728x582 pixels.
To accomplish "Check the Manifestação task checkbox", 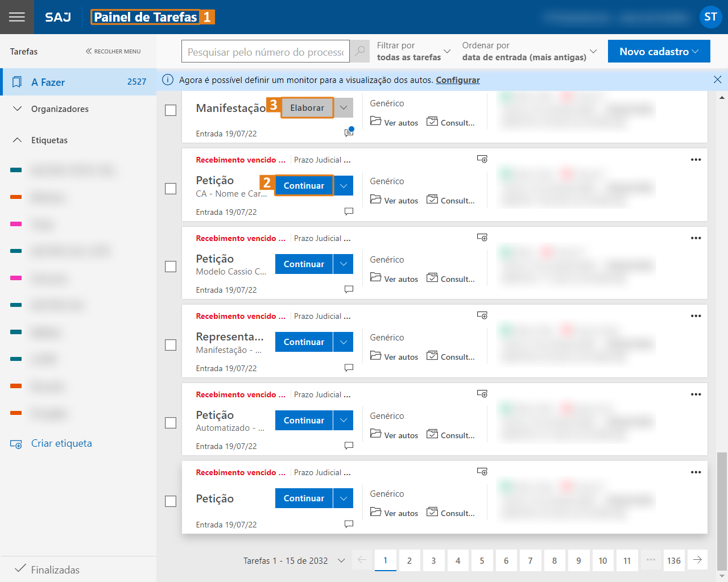I will [171, 110].
